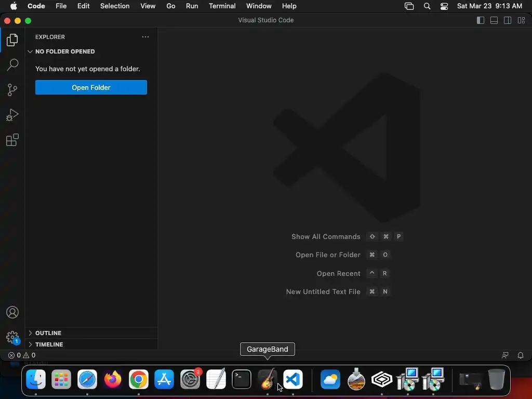This screenshot has width=532, height=399.
Task: Open the Go menu
Action: click(x=170, y=6)
